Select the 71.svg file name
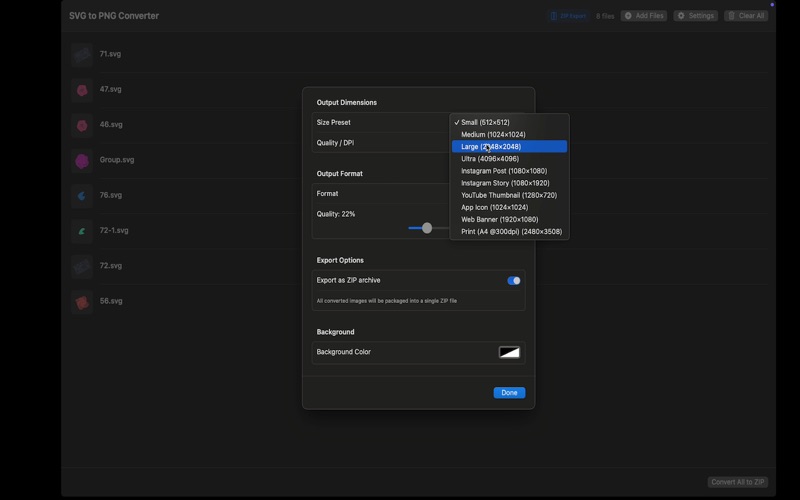 click(110, 54)
